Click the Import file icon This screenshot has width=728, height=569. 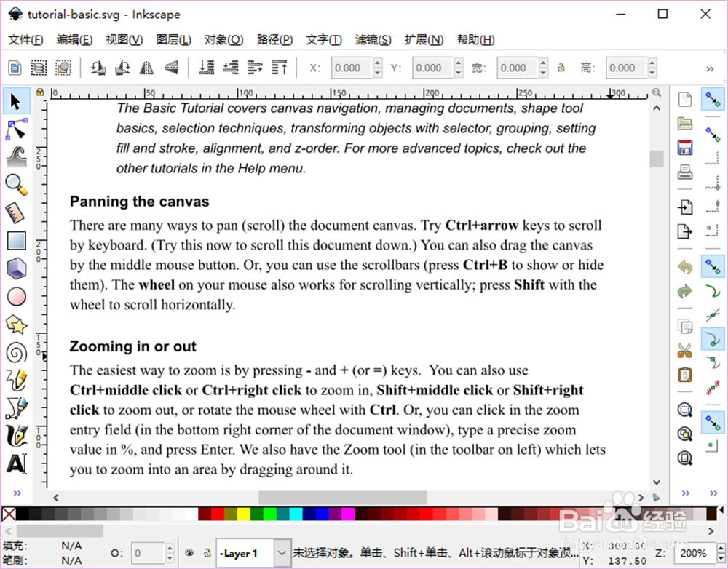(685, 207)
